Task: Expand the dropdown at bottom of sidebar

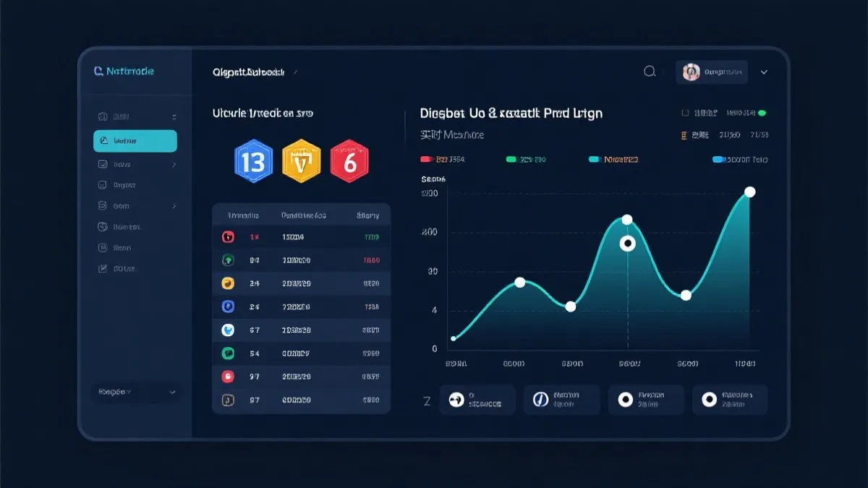Action: (172, 392)
